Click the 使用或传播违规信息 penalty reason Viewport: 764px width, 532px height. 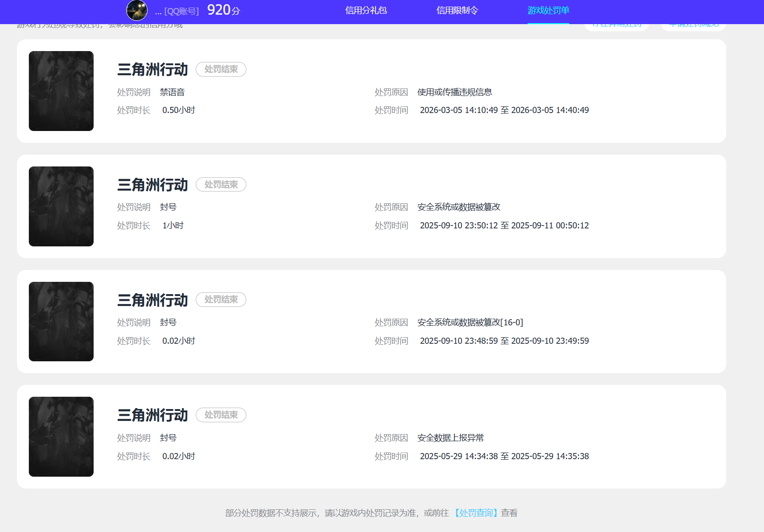coord(455,92)
